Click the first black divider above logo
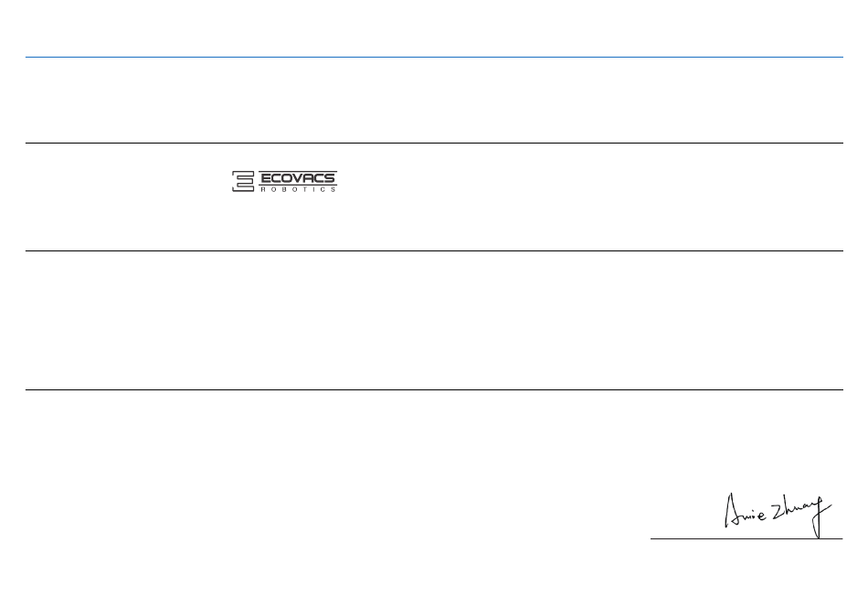The width and height of the screenshot is (868, 596). [x=434, y=143]
